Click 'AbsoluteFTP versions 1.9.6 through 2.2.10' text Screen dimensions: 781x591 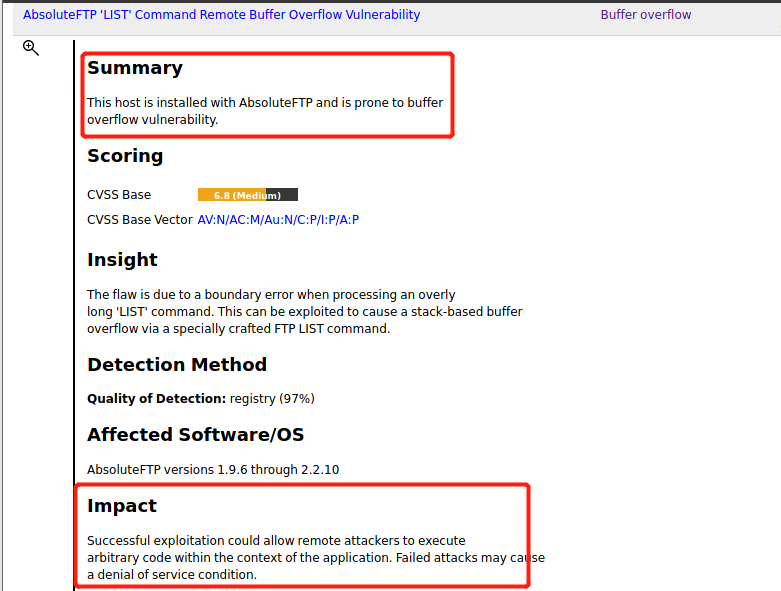pyautogui.click(x=213, y=470)
